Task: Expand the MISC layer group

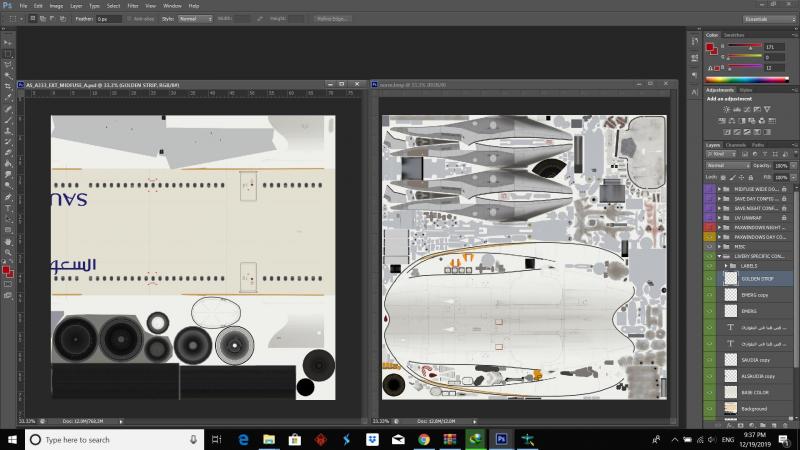Action: tap(719, 246)
